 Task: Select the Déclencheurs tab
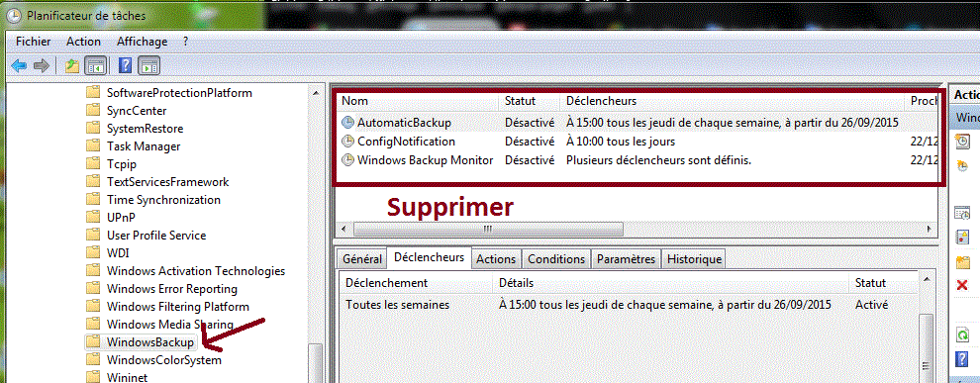[429, 257]
